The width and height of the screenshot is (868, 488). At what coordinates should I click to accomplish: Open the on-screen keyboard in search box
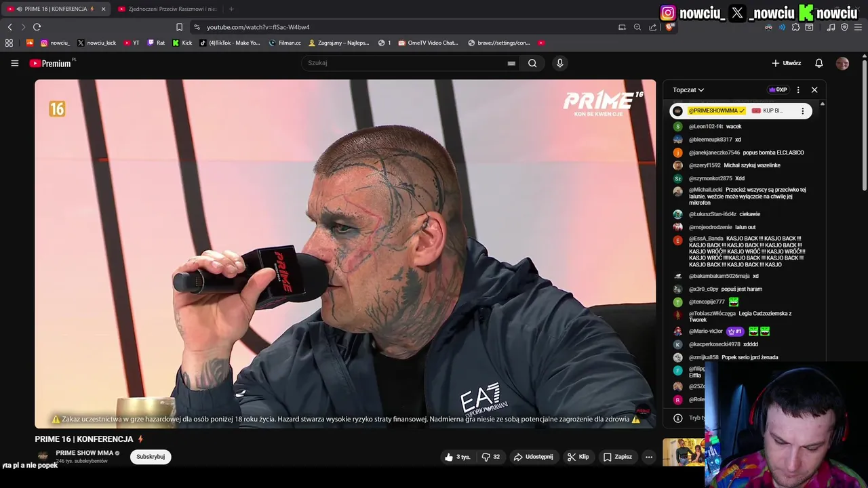pos(511,63)
